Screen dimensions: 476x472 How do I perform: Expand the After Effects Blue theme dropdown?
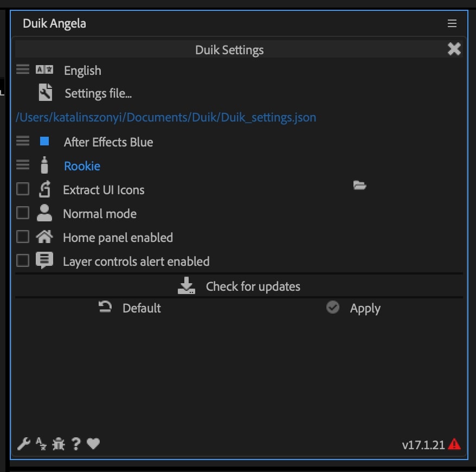pyautogui.click(x=23, y=141)
